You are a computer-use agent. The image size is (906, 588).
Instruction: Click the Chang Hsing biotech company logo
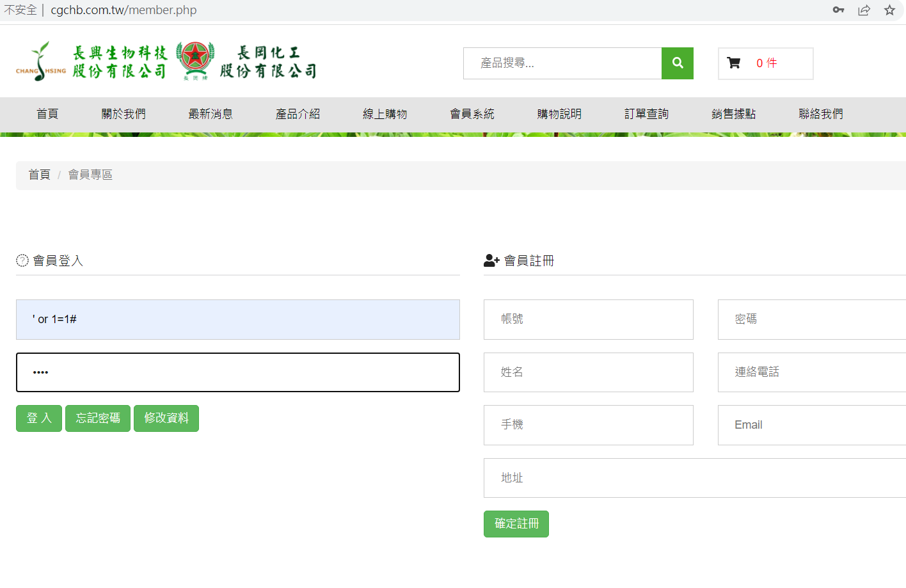[x=91, y=61]
